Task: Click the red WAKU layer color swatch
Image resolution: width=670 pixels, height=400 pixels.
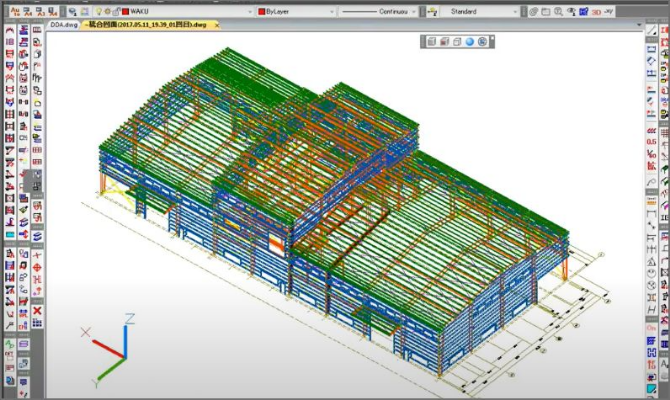Action: pyautogui.click(x=126, y=12)
